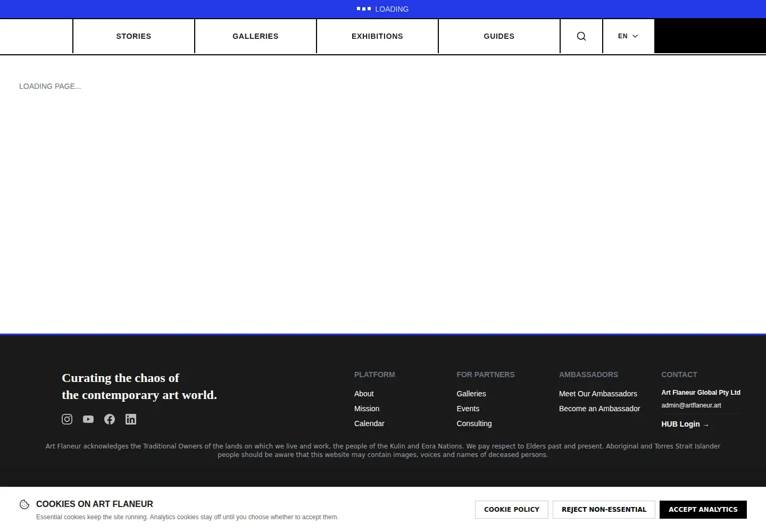The image size is (766, 532).
Task: Click the For Partners footer heading
Action: coord(486,375)
